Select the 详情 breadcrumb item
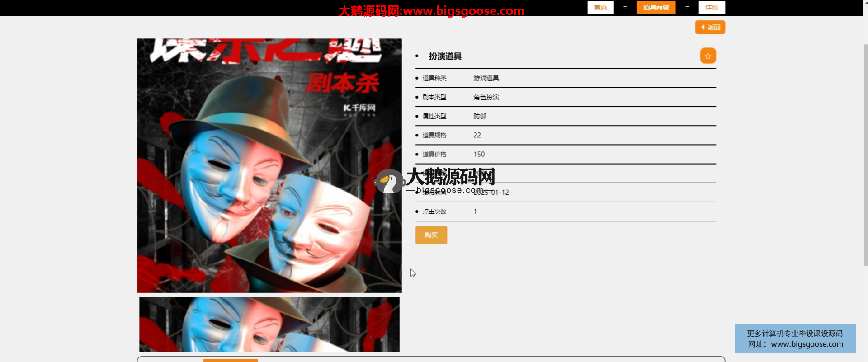Viewport: 868px width, 362px height. 711,7
